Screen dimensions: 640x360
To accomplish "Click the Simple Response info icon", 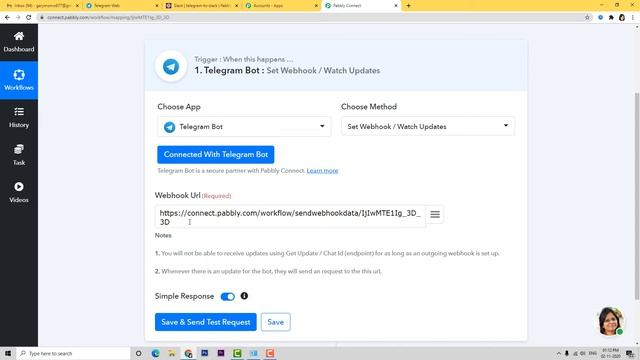I will coord(244,296).
